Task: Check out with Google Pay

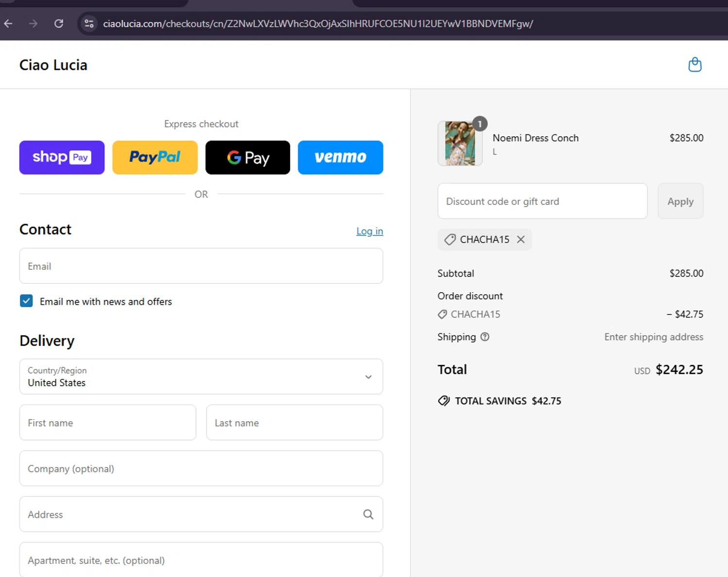Action: point(248,157)
